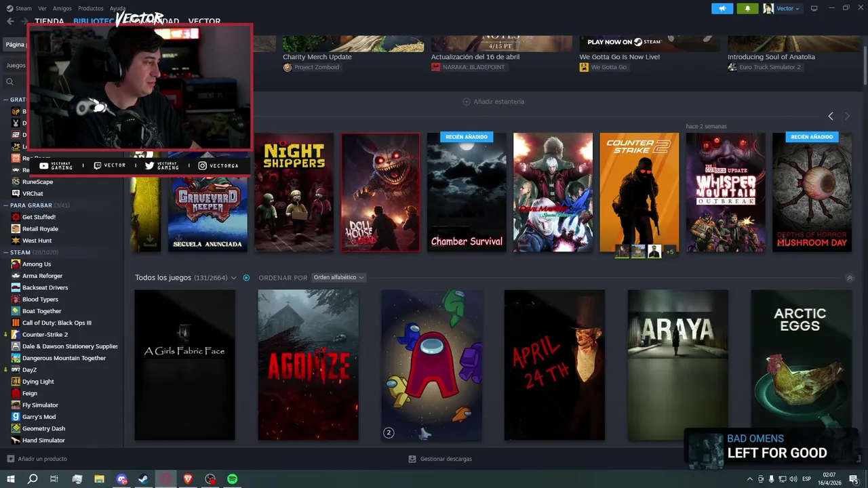Show hidden icons in system tray
The image size is (868, 488).
click(749, 479)
